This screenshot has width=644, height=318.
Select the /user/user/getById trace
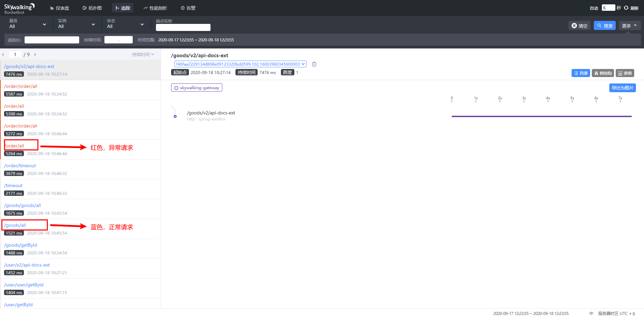[x=80, y=288]
